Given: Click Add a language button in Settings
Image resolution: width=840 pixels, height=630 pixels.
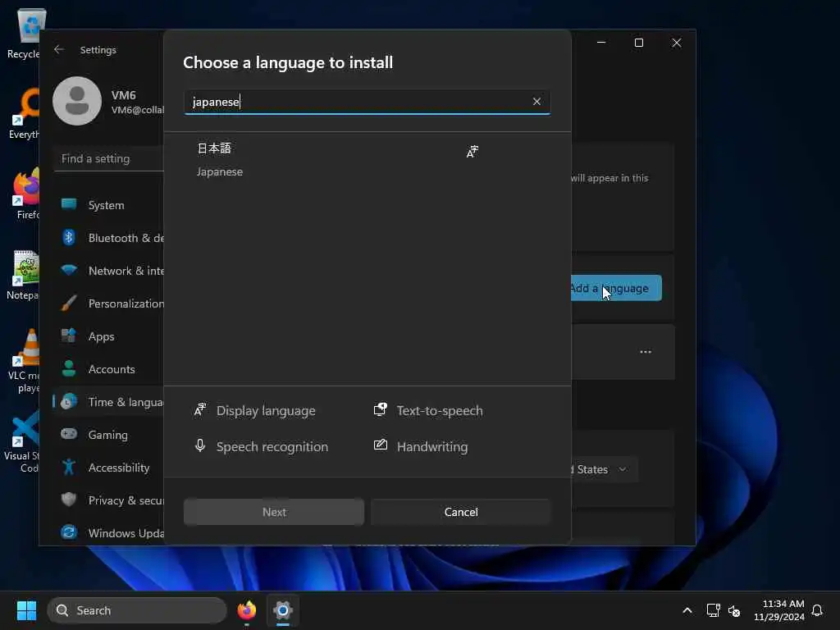Looking at the screenshot, I should coord(616,288).
